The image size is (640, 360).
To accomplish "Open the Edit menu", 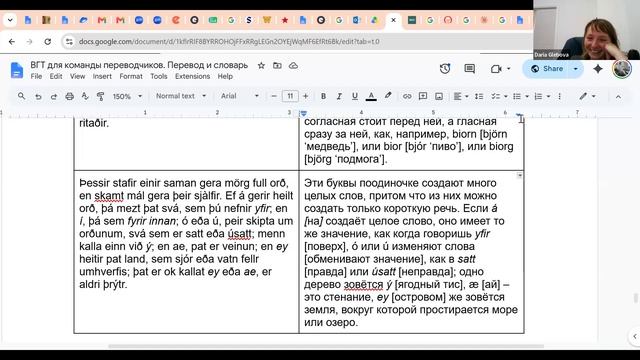I will [56, 76].
